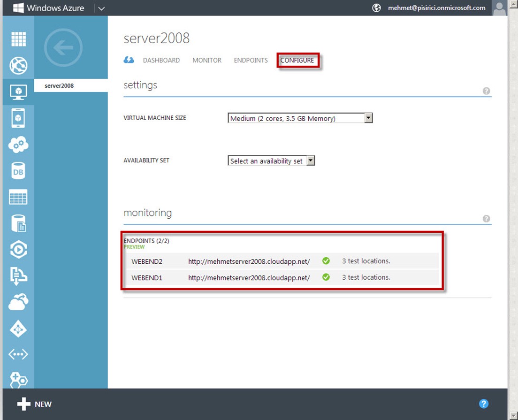The width and height of the screenshot is (518, 420).
Task: Click the Windows Azure logo
Action: [48, 8]
